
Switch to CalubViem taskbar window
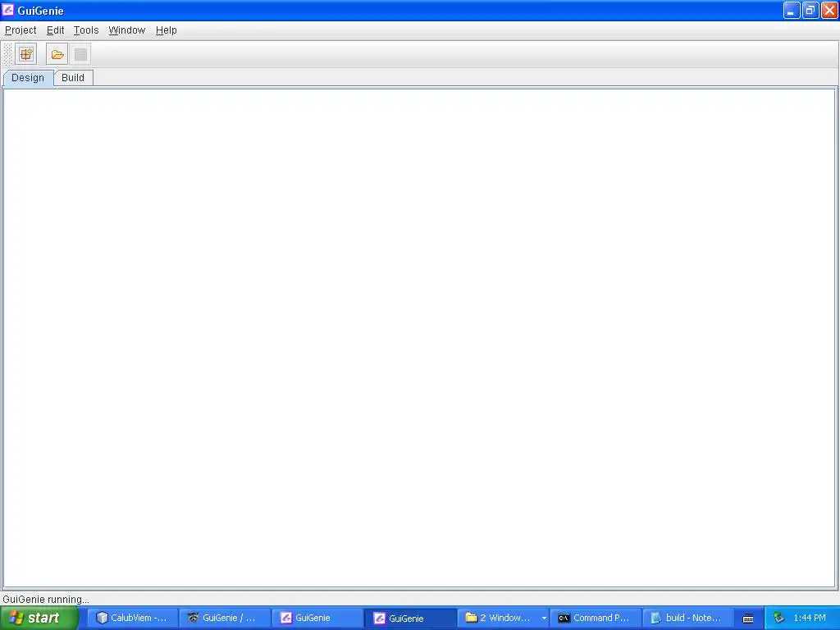coord(132,619)
